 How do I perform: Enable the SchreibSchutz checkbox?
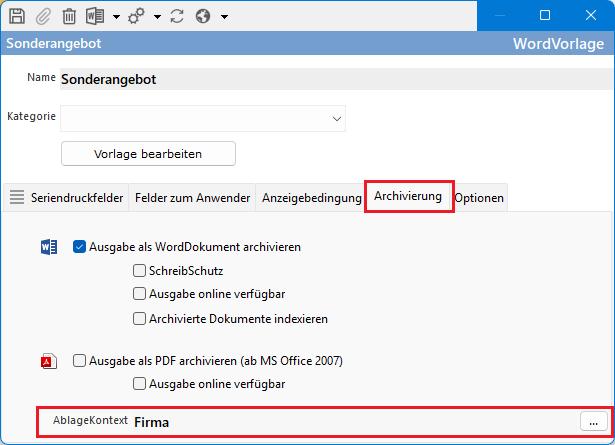click(140, 271)
